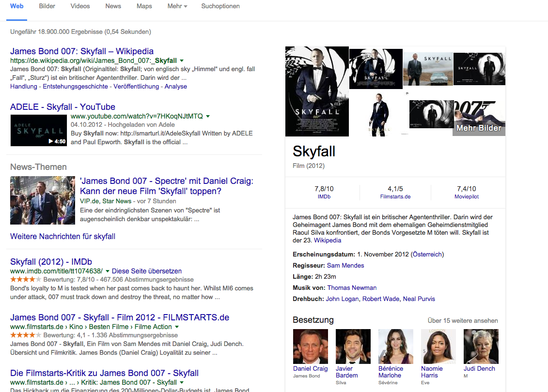Viewport: 548px width, 392px height.
Task: Expand the Mehr dropdown menu
Action: pos(177,6)
